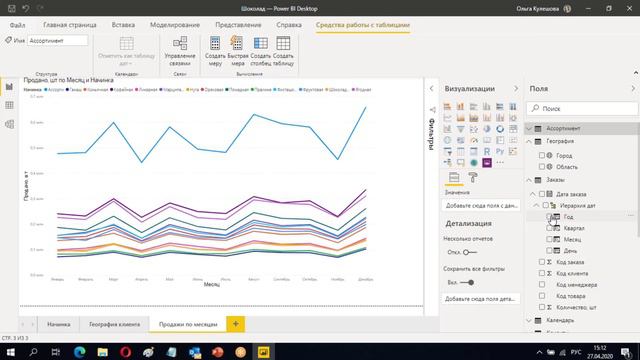The width and height of the screenshot is (640, 360).
Task: Expand the Ассортимент table
Action: tap(529, 129)
